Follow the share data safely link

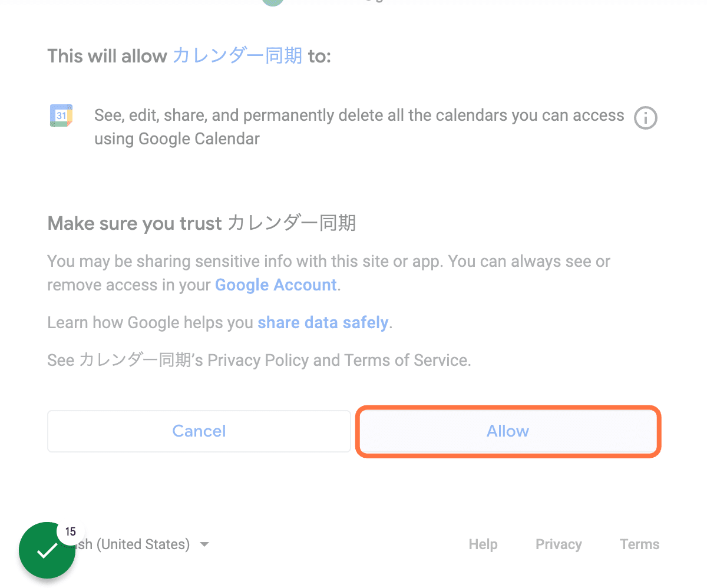tap(323, 323)
